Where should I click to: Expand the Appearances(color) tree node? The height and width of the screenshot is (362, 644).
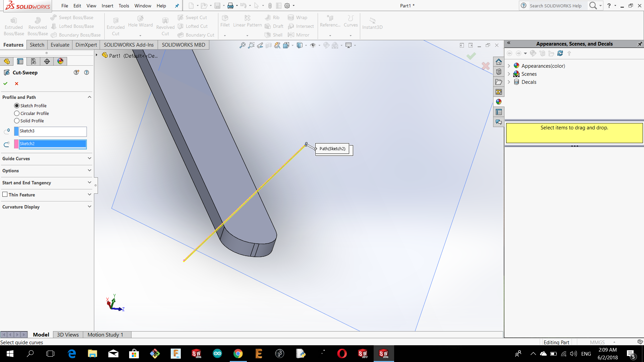(x=509, y=66)
